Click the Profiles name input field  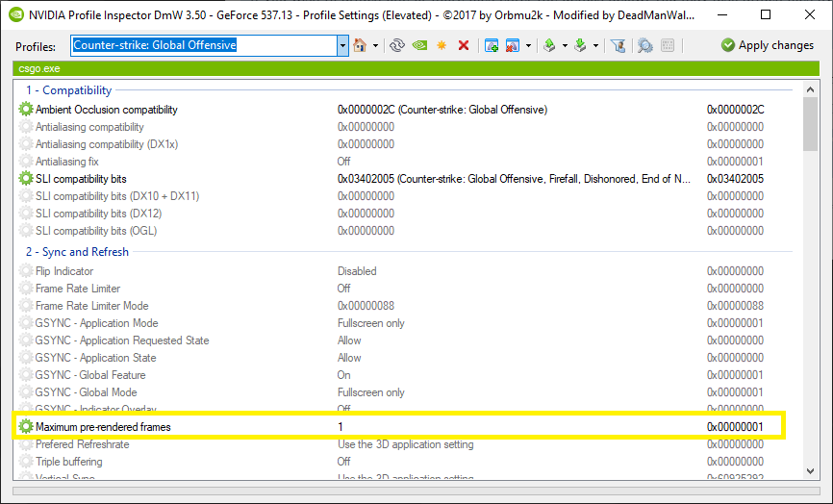[202, 45]
